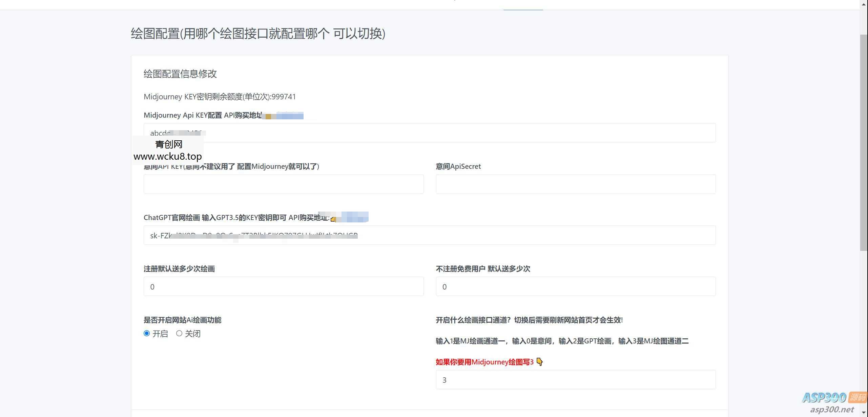Select the 关闭 radio button
The image size is (868, 417).
[179, 333]
